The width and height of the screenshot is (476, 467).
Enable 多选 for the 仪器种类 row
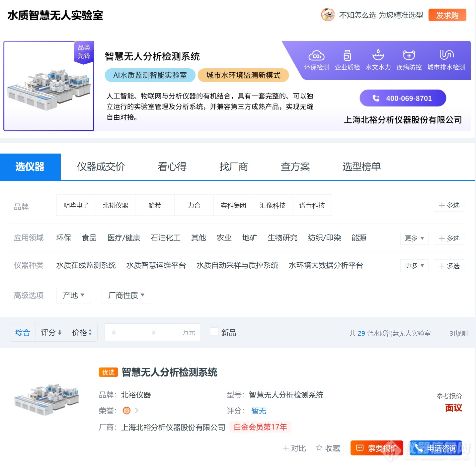(x=449, y=266)
